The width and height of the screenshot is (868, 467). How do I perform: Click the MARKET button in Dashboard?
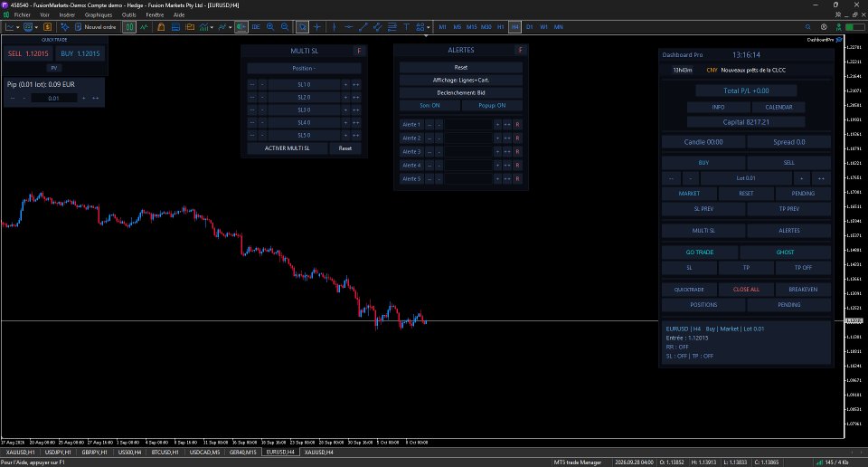click(x=689, y=194)
